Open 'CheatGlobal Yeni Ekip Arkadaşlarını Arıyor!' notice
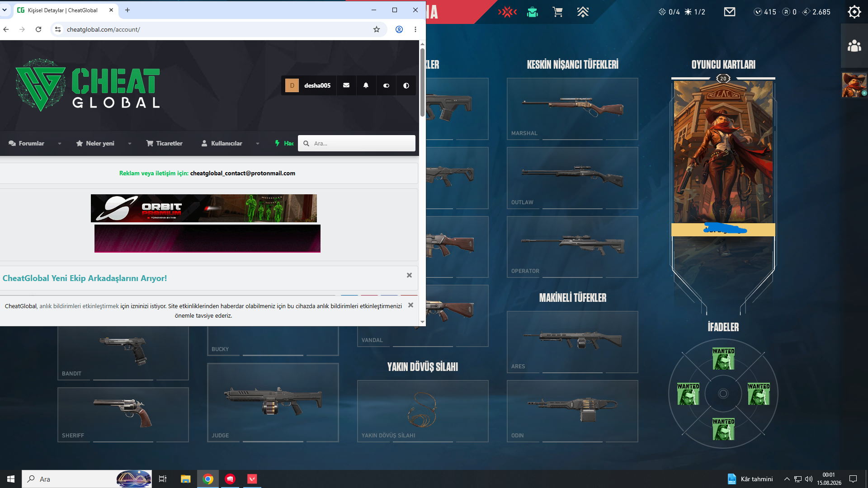The image size is (868, 488). [x=85, y=278]
